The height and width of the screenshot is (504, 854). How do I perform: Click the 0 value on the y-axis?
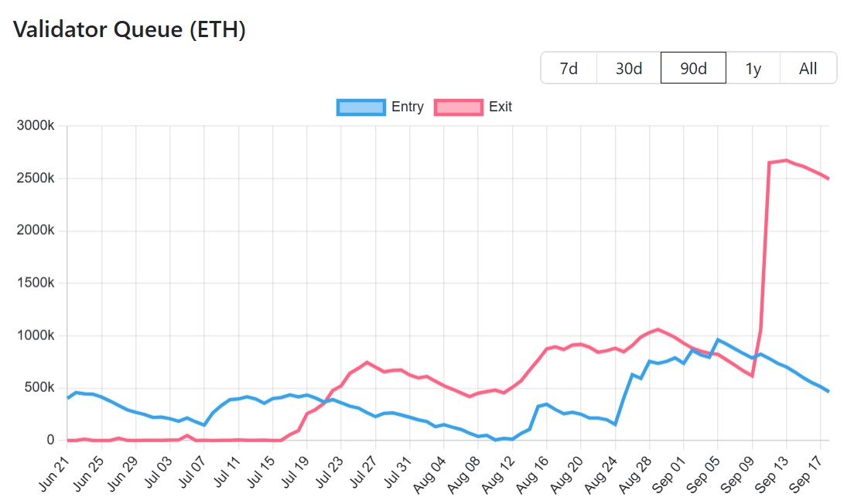tap(49, 441)
